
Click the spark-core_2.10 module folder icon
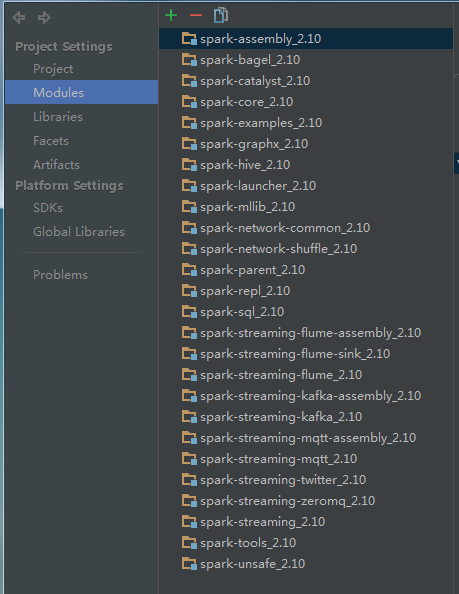coord(189,102)
